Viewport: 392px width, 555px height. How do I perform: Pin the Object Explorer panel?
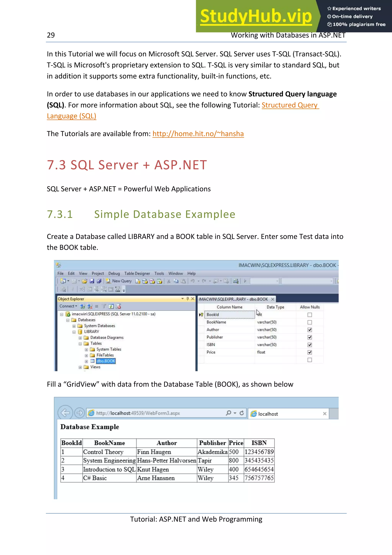188,299
